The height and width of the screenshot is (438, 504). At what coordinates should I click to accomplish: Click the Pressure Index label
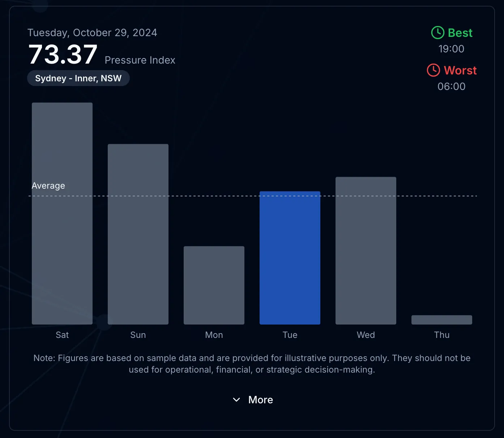pyautogui.click(x=140, y=60)
